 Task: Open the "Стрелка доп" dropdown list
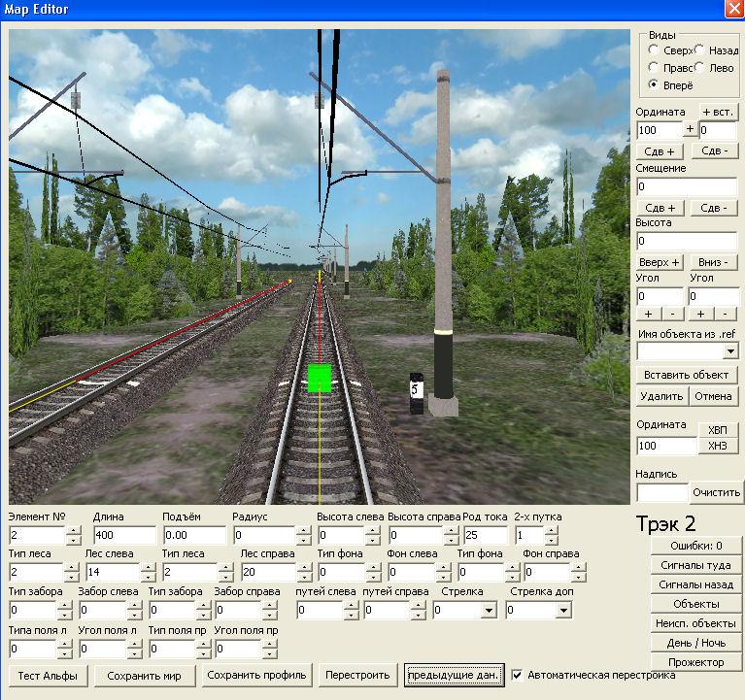pos(563,611)
